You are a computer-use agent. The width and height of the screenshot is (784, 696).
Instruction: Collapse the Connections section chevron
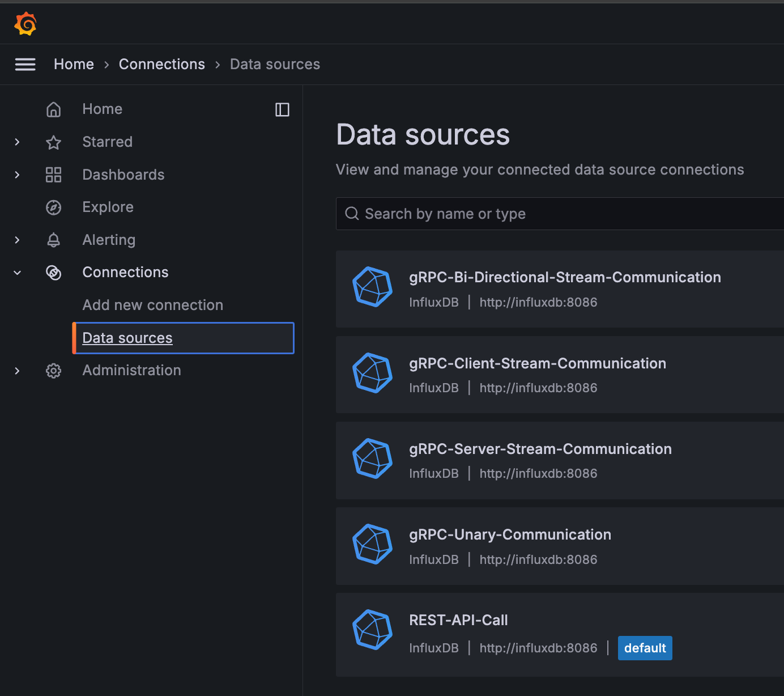pos(17,273)
